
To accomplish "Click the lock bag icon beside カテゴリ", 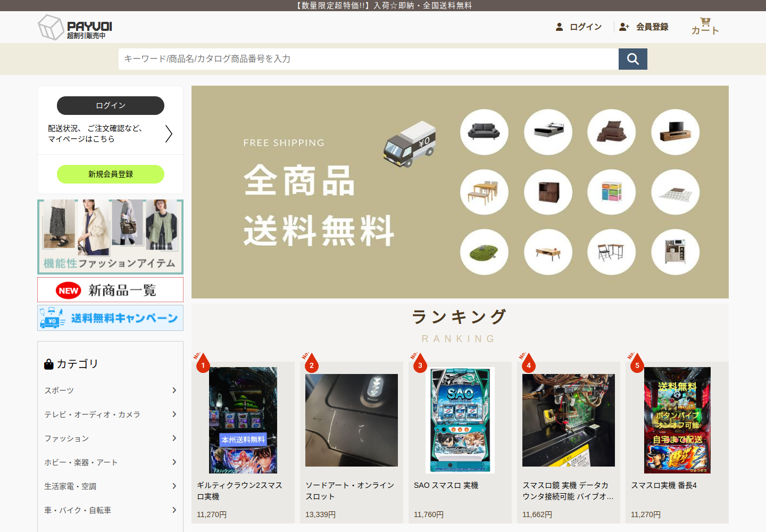I will (x=49, y=364).
